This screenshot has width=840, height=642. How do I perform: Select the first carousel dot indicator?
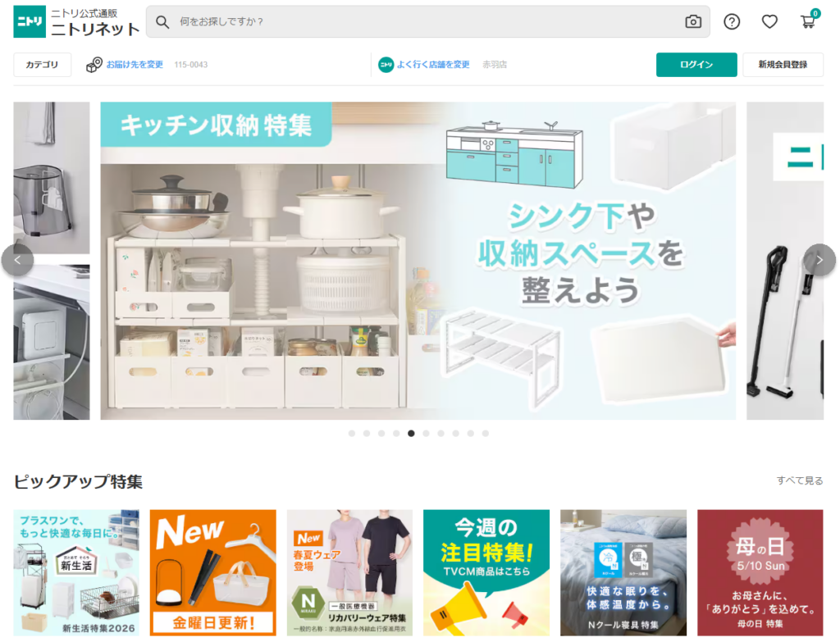click(x=352, y=433)
